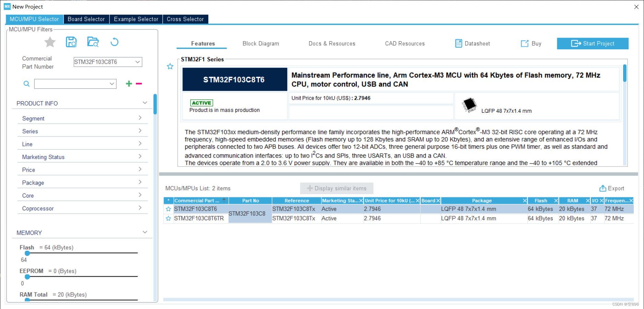Expand the Package filter
This screenshot has height=309, width=644.
140,182
